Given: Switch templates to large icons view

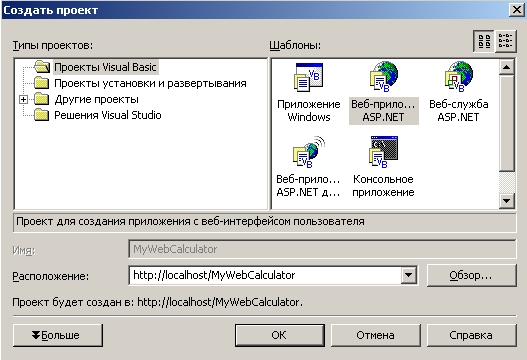Looking at the screenshot, I should click(x=484, y=41).
